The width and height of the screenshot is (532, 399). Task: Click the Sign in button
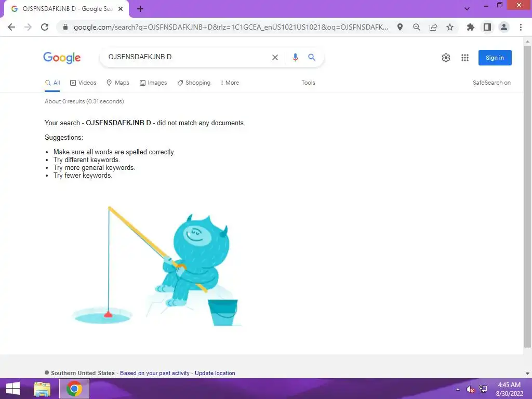[x=495, y=58]
